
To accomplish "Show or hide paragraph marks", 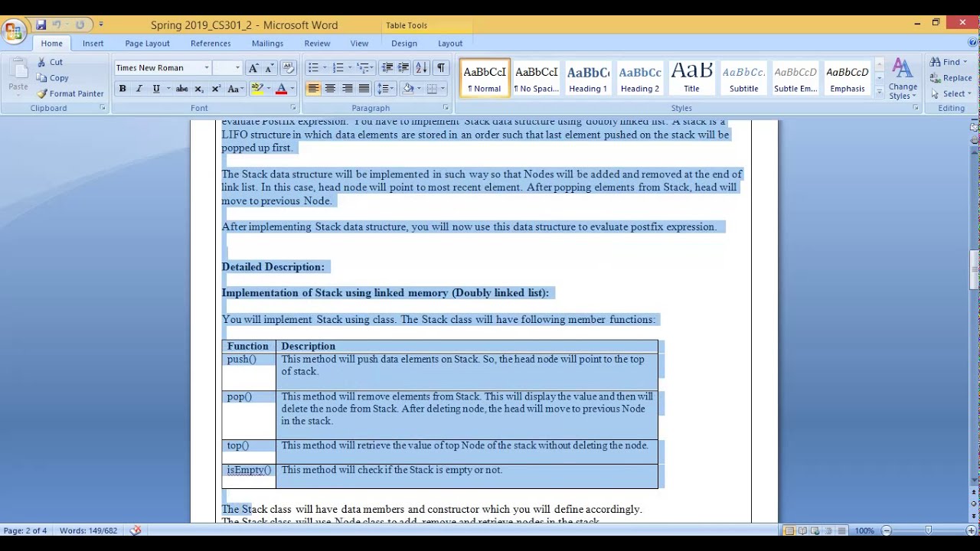I will tap(440, 68).
